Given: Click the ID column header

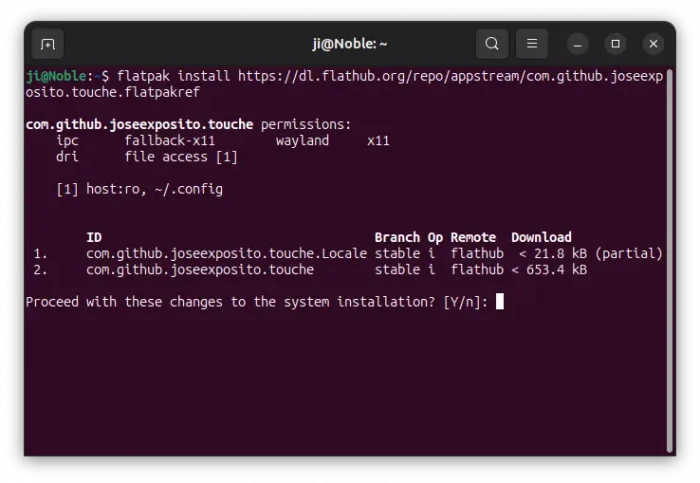Looking at the screenshot, I should [94, 237].
